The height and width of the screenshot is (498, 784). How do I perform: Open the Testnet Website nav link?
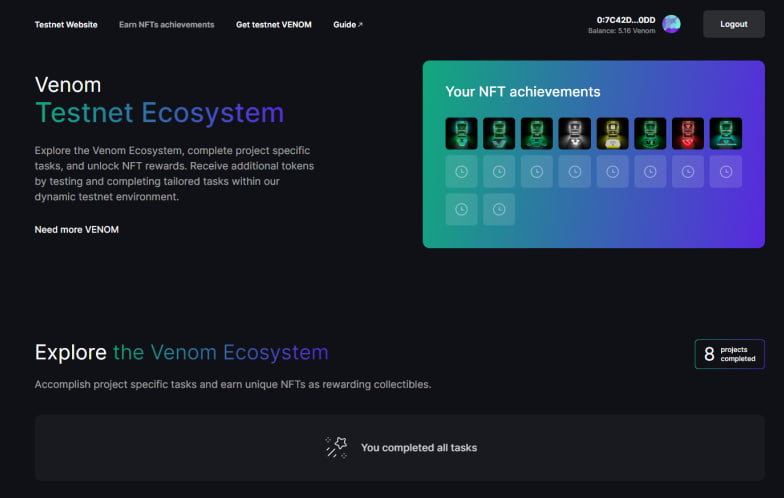(66, 24)
